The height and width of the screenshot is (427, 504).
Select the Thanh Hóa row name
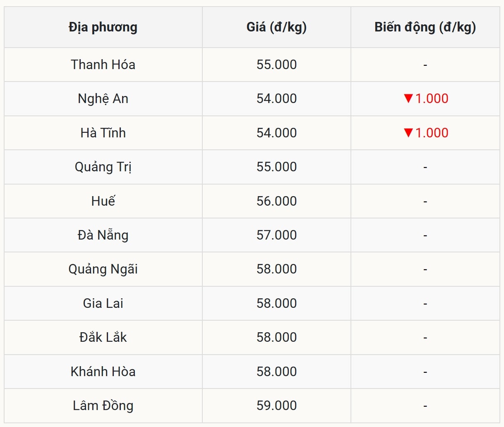pos(103,65)
